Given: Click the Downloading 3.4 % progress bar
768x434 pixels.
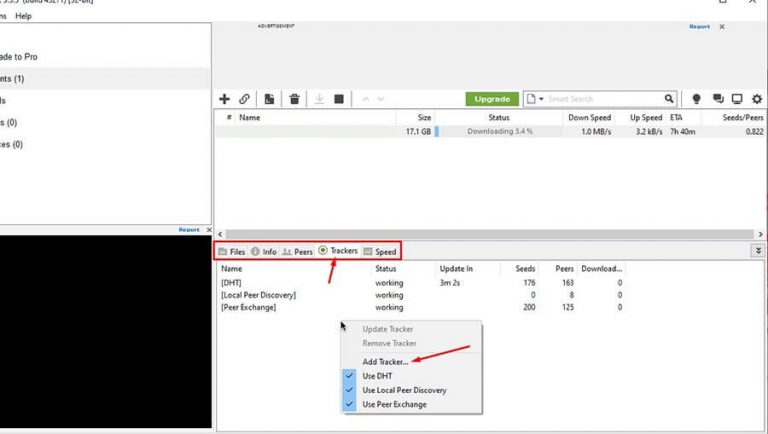Looking at the screenshot, I should coord(499,131).
